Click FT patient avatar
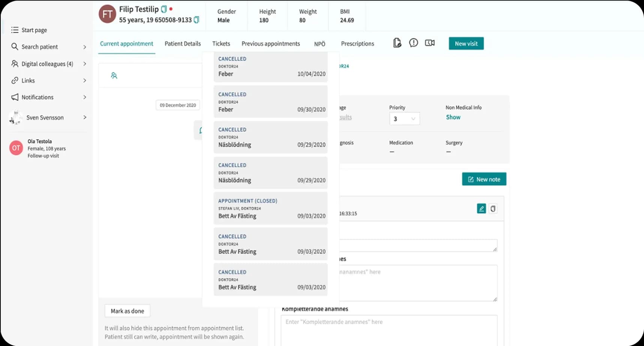644x346 pixels. pyautogui.click(x=107, y=14)
